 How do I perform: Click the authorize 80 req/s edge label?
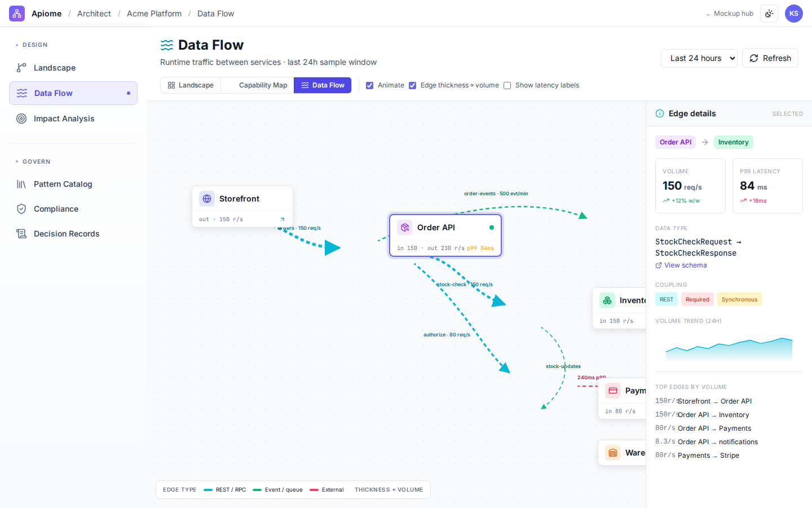(x=447, y=335)
